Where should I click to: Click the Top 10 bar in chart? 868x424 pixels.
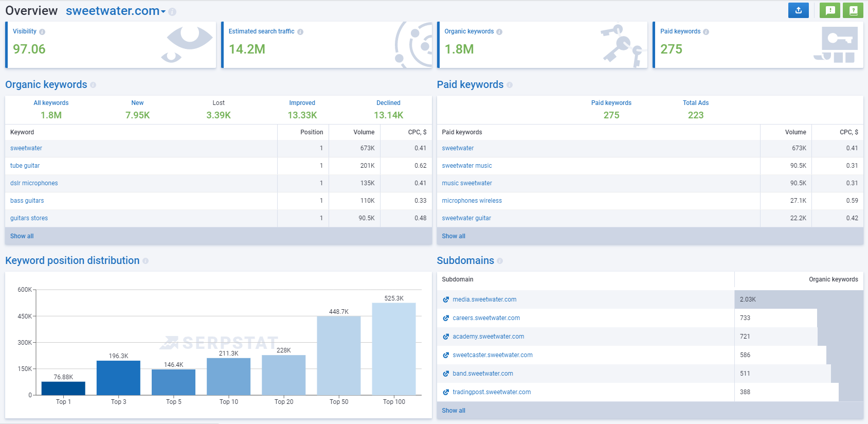pos(228,377)
